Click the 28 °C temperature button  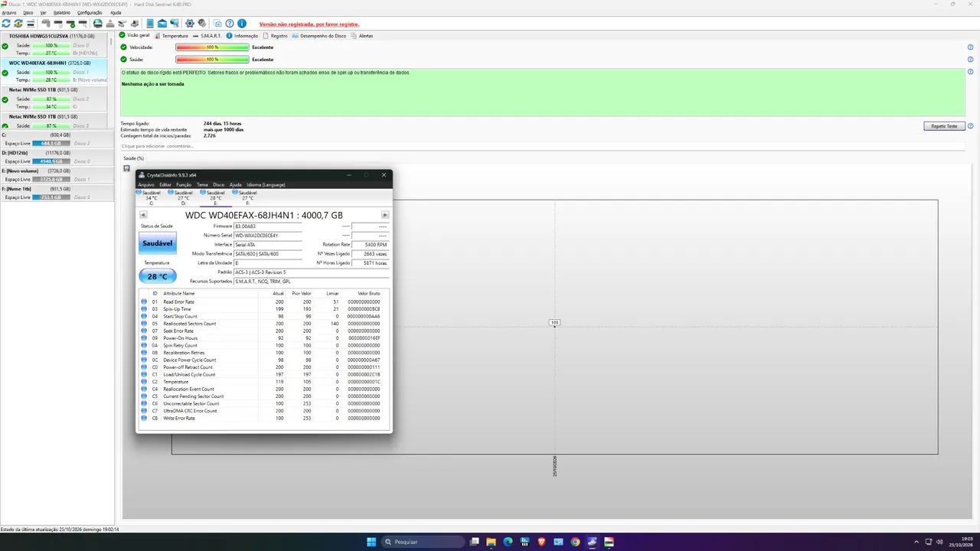tap(158, 276)
